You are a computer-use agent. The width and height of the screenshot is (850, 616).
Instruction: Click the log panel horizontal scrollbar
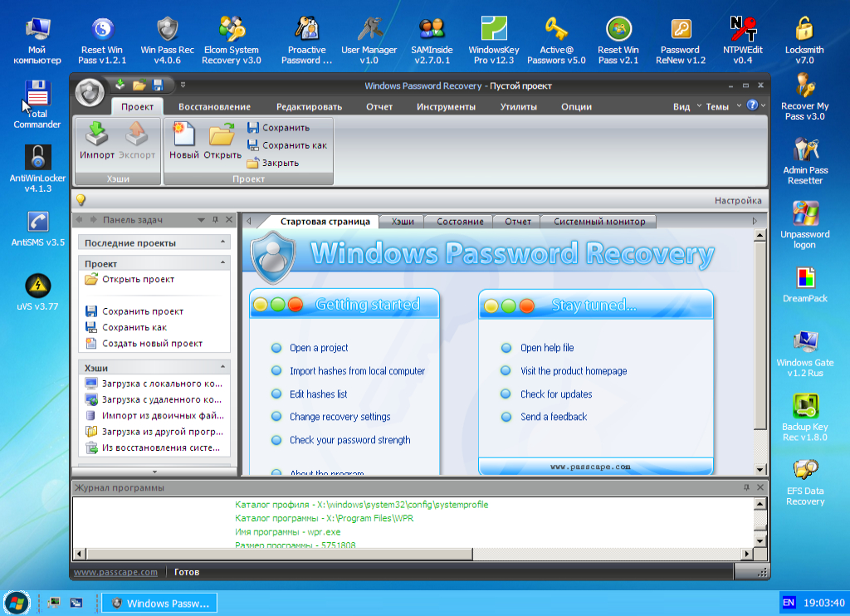point(415,554)
